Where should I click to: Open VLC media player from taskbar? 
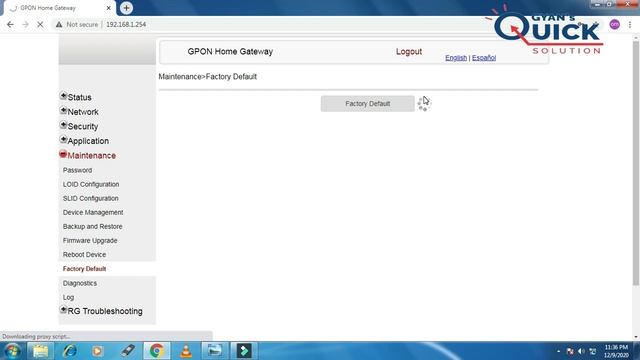pos(186,351)
